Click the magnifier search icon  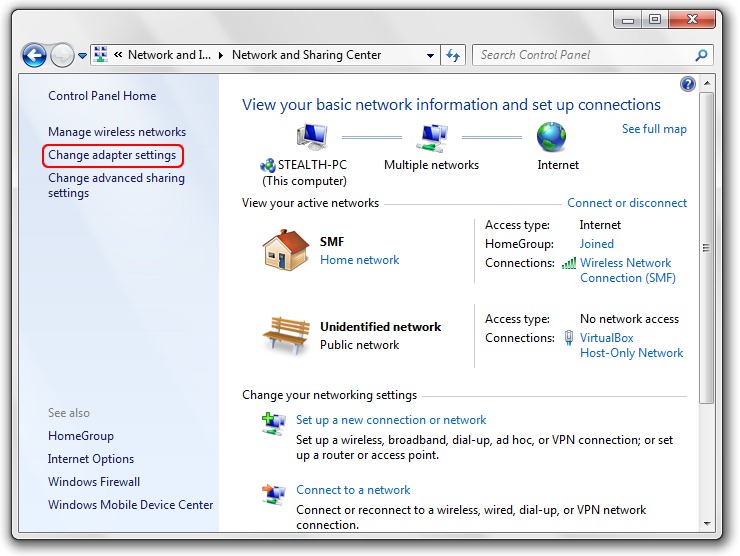pyautogui.click(x=701, y=55)
